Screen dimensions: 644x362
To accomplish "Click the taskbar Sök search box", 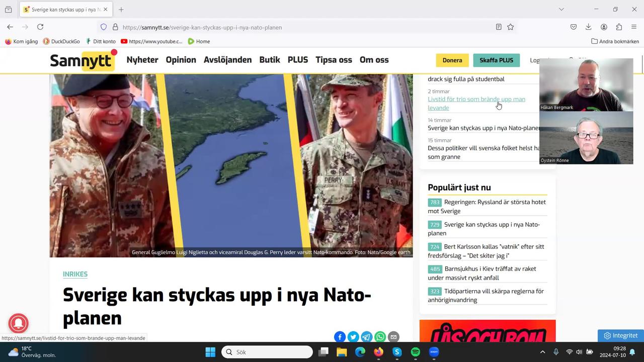I will coord(267,352).
